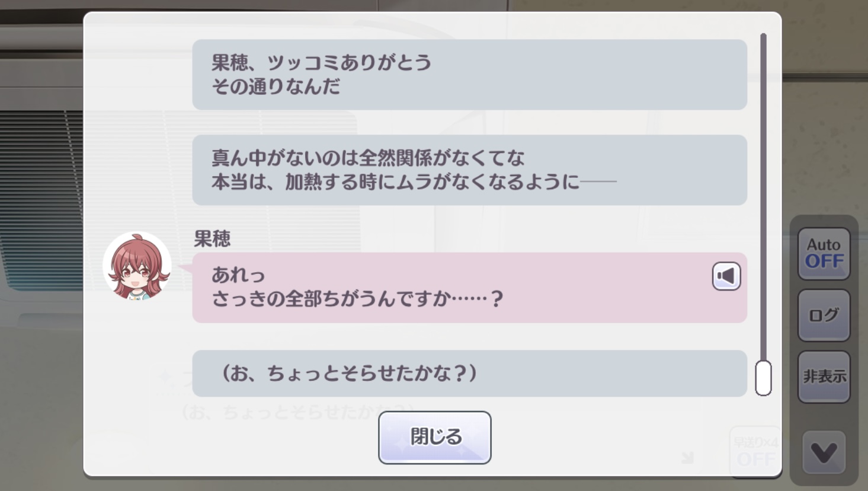The image size is (868, 491).
Task: Select the 真ん中がないのは全然関係 message bubble
Action: tap(469, 170)
